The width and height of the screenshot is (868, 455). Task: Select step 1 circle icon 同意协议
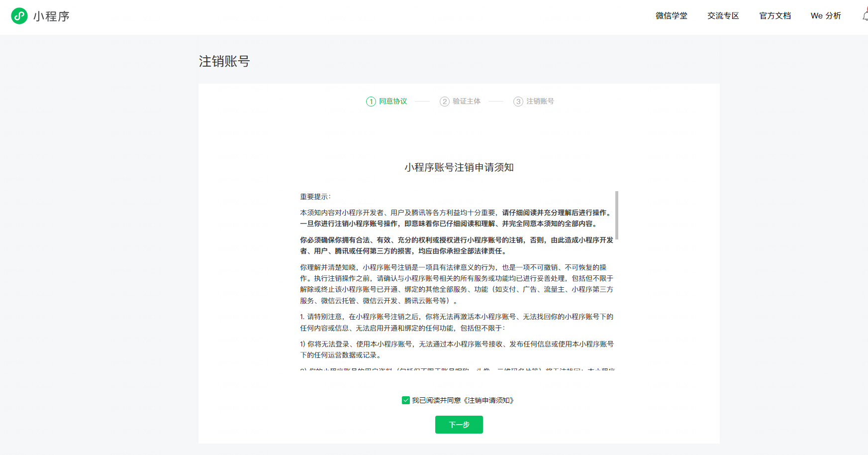click(371, 102)
